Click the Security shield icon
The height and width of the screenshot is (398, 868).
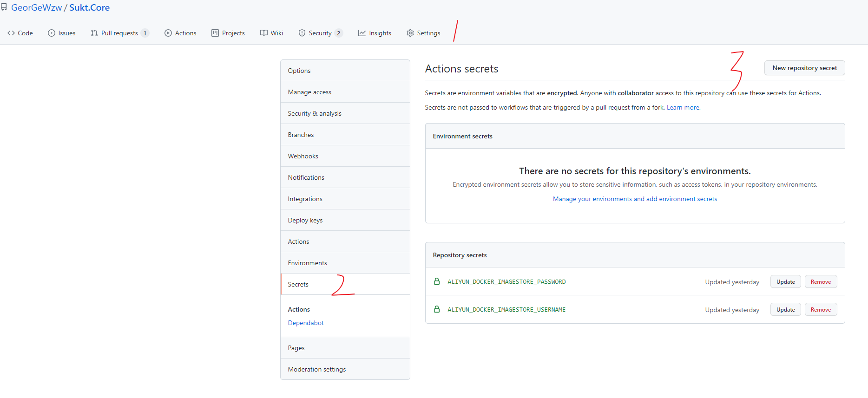(302, 33)
